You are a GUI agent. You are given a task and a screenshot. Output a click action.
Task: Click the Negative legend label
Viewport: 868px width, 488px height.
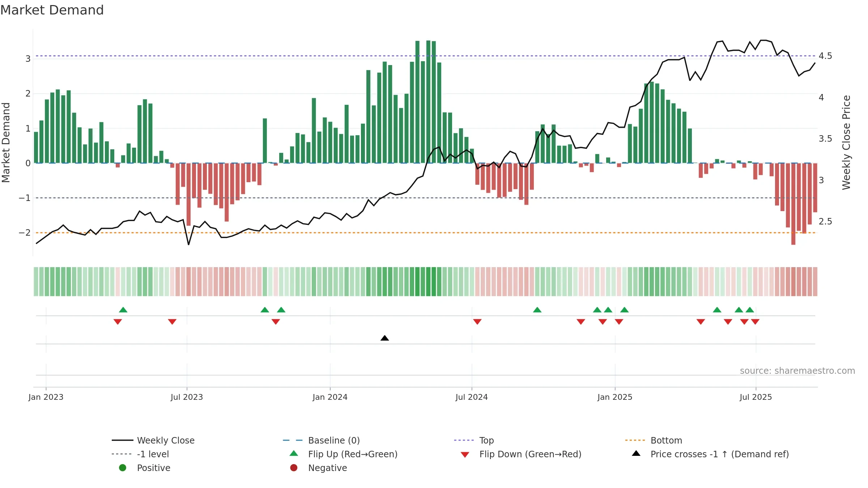tap(327, 468)
